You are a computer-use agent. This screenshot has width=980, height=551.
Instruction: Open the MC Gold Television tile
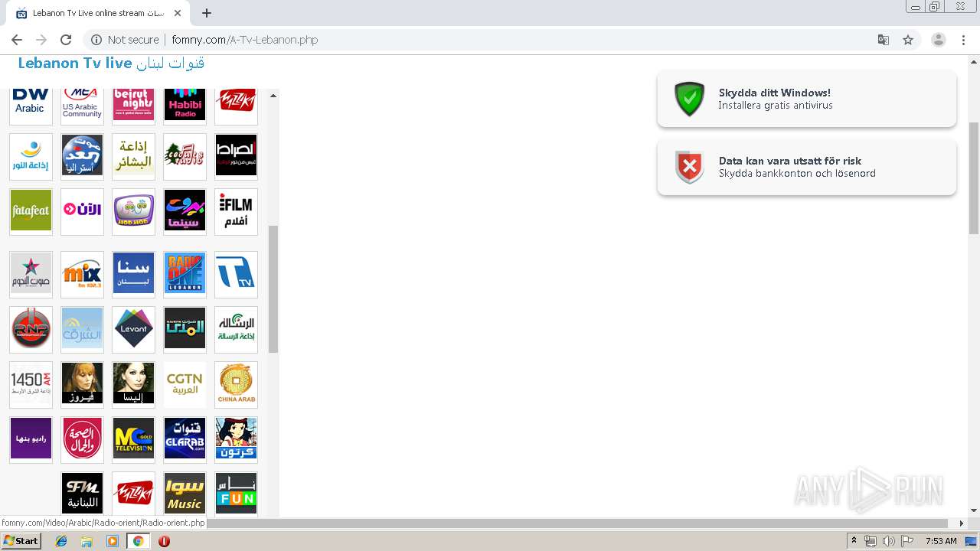pyautogui.click(x=133, y=439)
